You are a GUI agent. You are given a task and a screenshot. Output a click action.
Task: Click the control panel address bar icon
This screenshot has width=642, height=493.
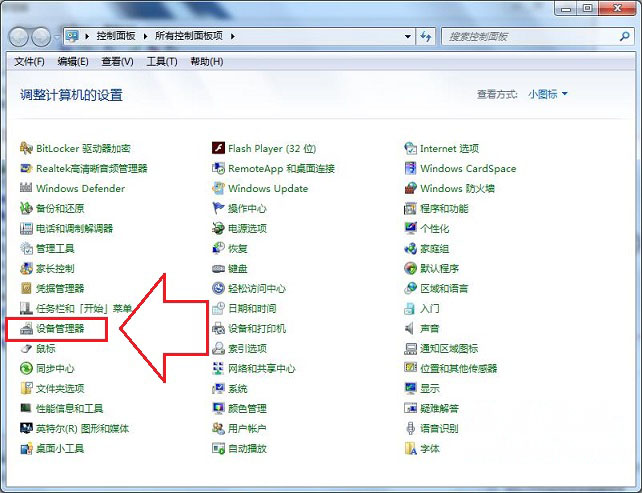(72, 36)
